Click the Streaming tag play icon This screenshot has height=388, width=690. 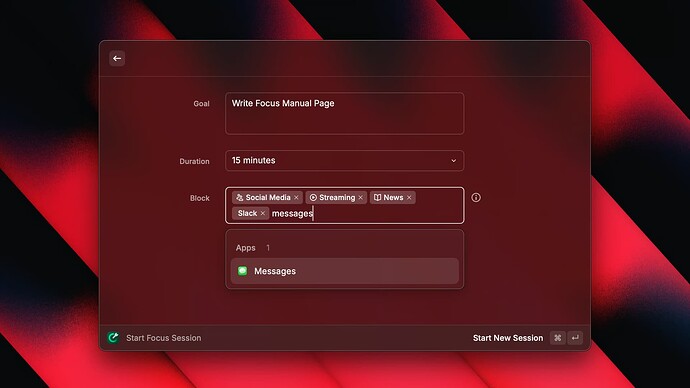[313, 198]
